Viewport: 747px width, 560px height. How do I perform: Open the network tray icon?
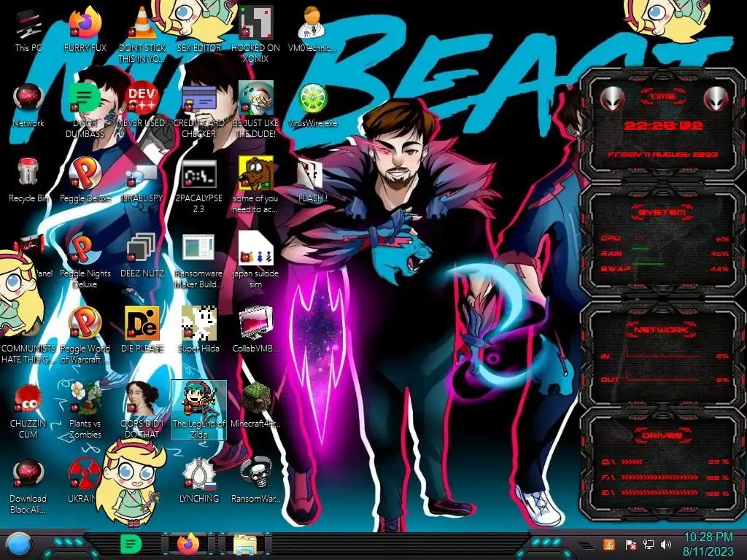[x=649, y=544]
